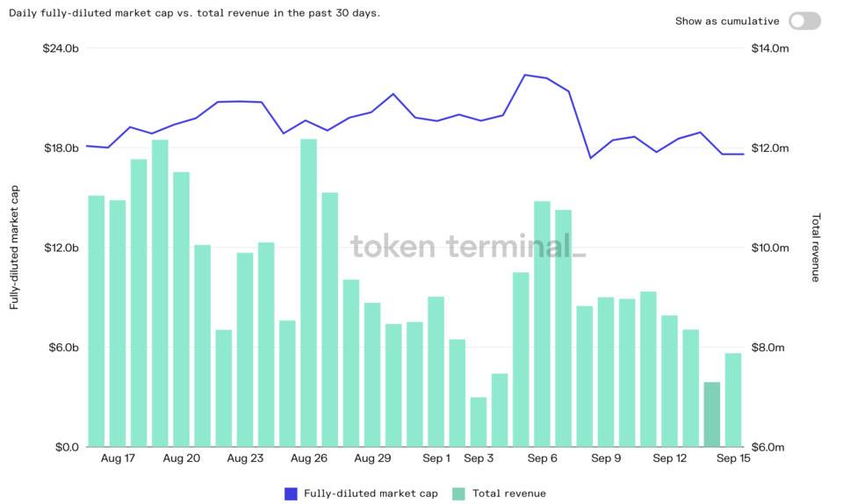843x504 pixels.
Task: Select the Aug 23 revenue bar
Action: click(x=245, y=349)
